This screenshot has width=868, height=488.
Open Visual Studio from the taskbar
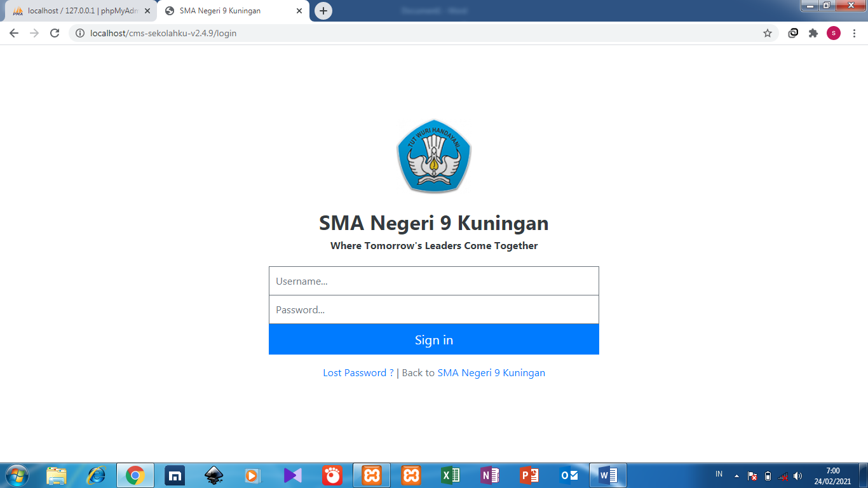pos(293,475)
